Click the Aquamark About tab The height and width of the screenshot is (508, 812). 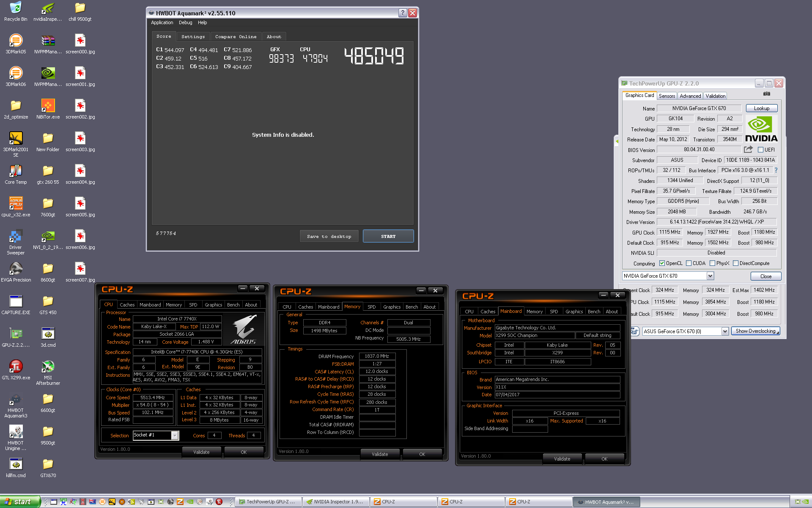tap(274, 36)
